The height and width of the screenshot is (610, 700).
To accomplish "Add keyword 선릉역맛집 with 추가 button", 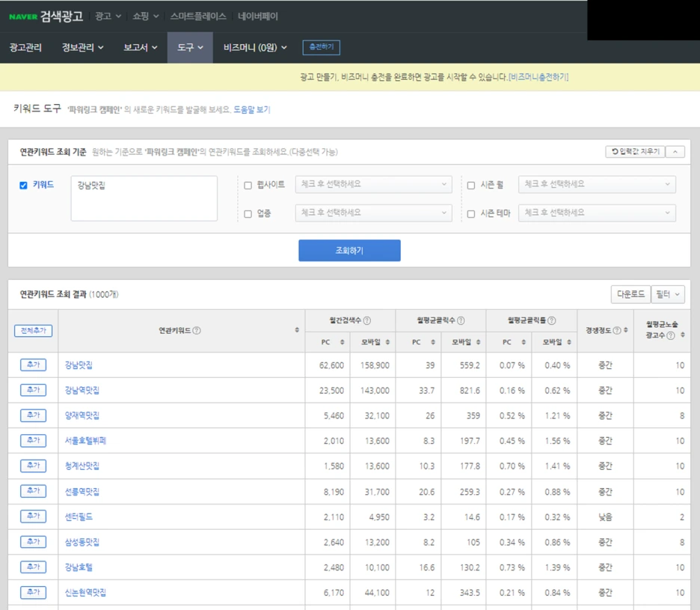I will [x=34, y=491].
